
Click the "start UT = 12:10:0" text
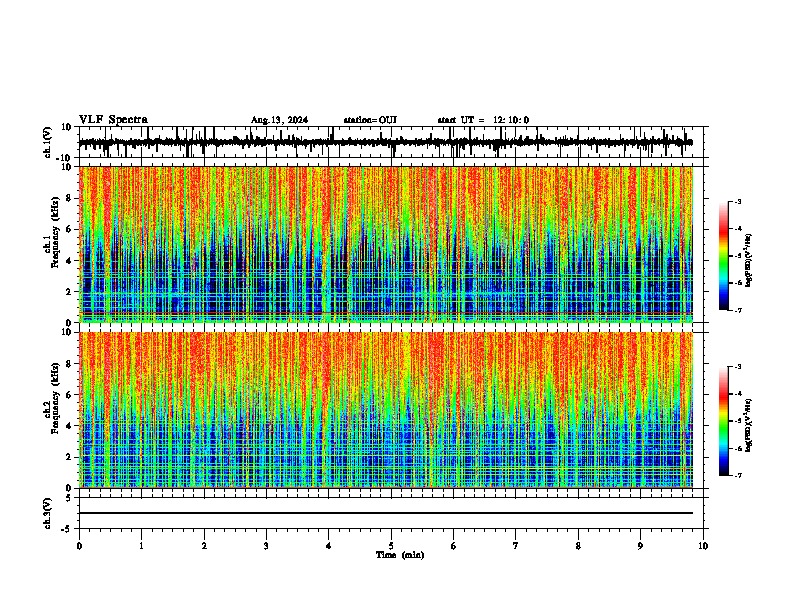coord(483,120)
